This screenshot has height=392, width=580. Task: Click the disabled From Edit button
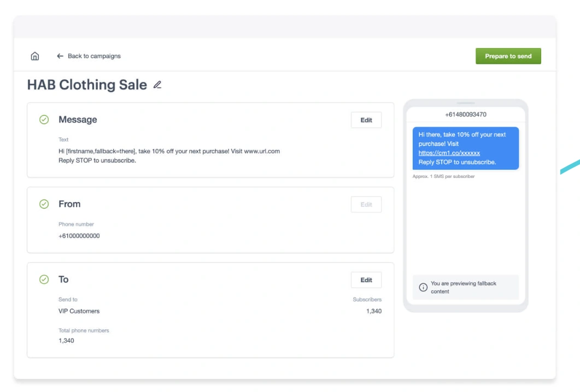(366, 204)
